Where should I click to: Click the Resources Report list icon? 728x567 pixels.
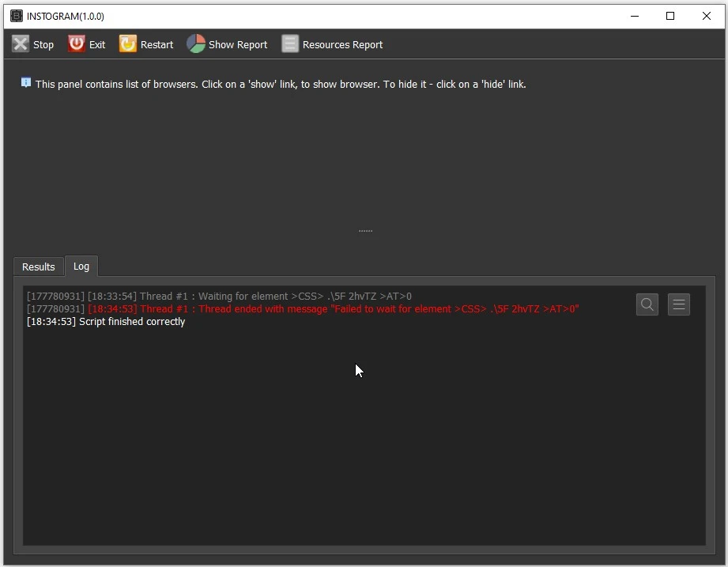tap(290, 44)
